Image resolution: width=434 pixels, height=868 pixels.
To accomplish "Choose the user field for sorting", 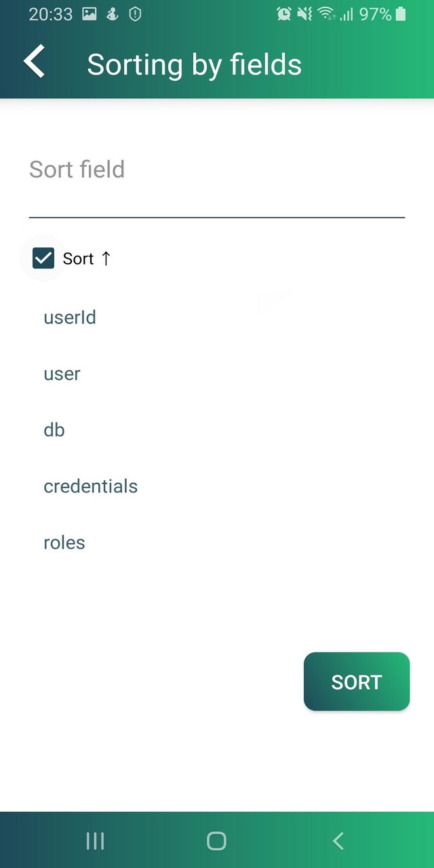I will pyautogui.click(x=62, y=373).
